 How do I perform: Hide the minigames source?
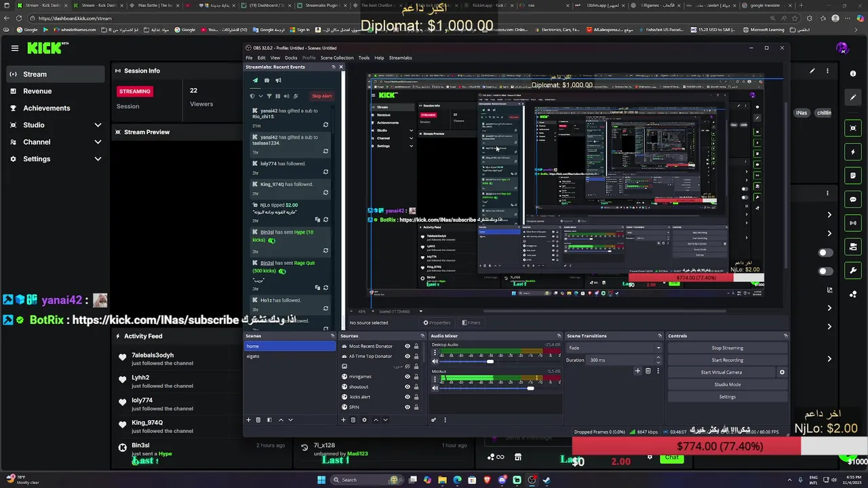(x=408, y=377)
